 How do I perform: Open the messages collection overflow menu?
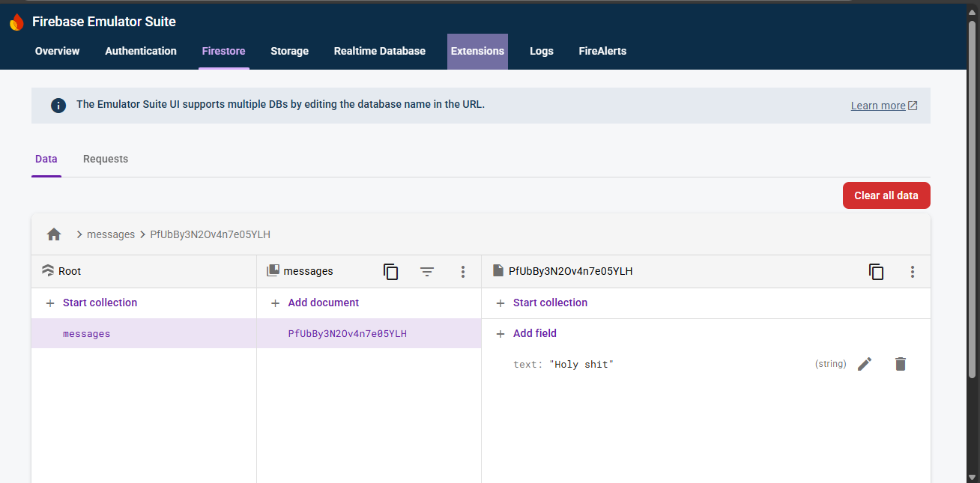463,272
